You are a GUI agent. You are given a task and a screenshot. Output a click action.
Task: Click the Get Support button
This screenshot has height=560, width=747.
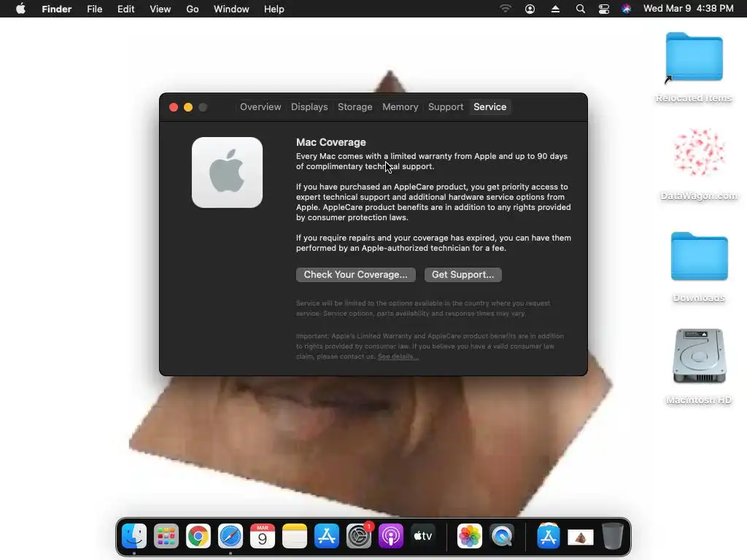(x=462, y=275)
